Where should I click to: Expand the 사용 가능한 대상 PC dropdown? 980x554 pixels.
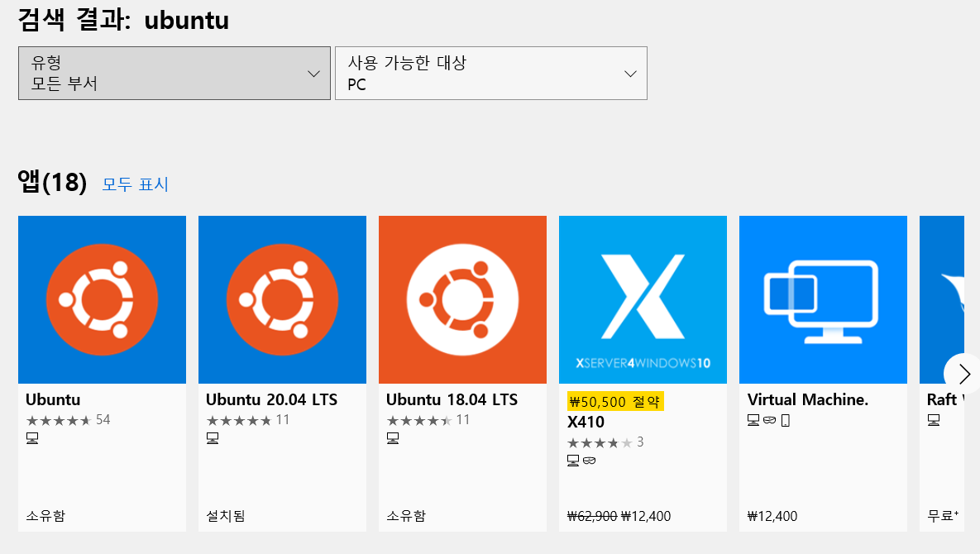pos(491,73)
